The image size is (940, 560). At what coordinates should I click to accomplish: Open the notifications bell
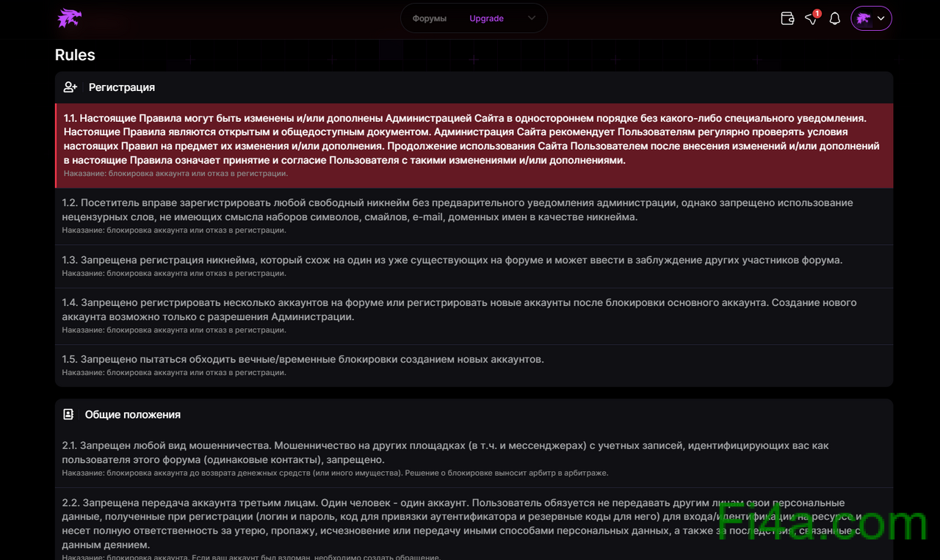tap(834, 18)
